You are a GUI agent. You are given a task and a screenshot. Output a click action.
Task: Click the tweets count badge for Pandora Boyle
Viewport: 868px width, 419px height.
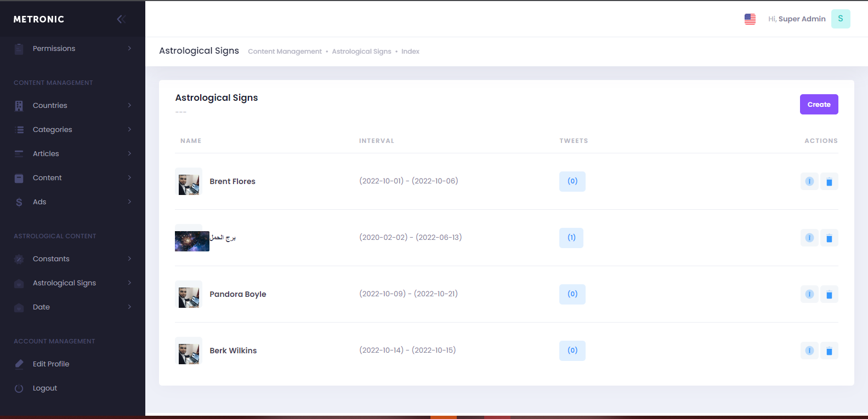click(572, 294)
